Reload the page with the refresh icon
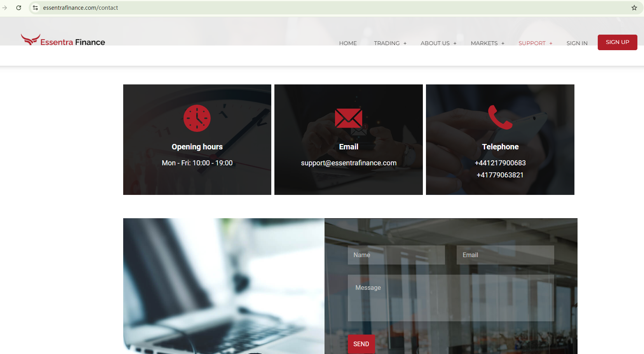 point(19,8)
